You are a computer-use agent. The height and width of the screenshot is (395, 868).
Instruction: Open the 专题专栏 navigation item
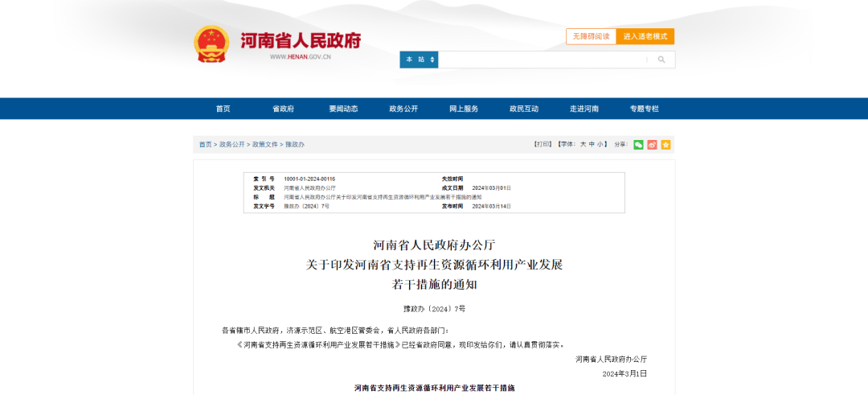click(x=644, y=109)
